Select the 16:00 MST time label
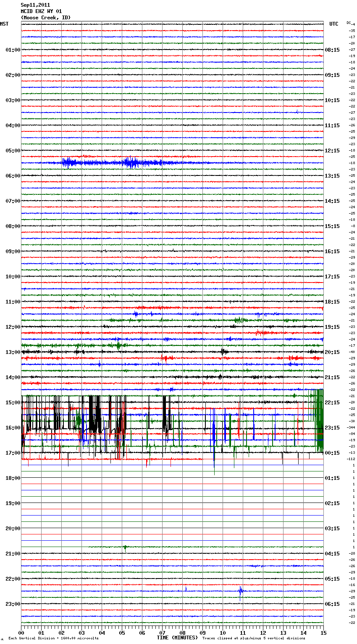Image resolution: width=357 pixels, height=644 pixels. (13, 428)
